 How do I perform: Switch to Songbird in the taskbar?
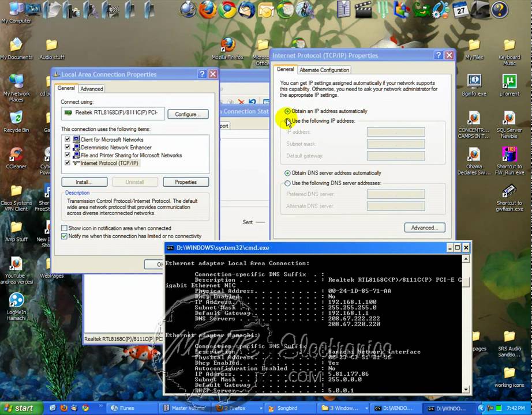(x=290, y=408)
